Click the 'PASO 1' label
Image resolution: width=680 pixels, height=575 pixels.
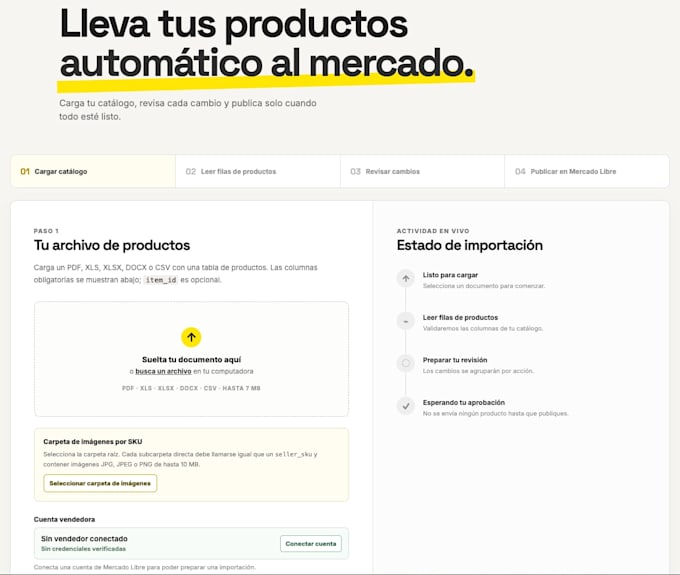(x=46, y=231)
